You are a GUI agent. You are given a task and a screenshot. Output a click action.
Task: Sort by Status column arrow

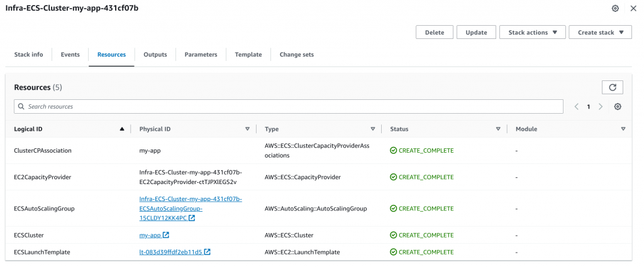(497, 129)
